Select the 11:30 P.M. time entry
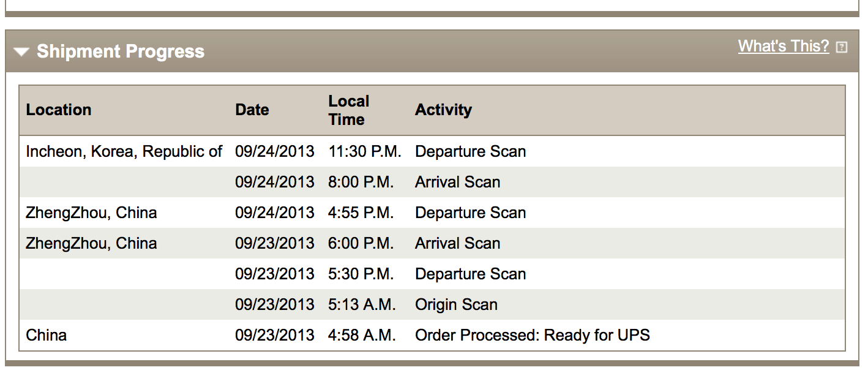 click(x=365, y=151)
